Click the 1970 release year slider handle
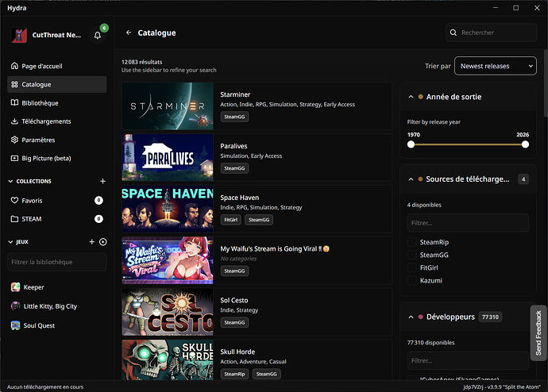The height and width of the screenshot is (392, 548). coord(411,144)
